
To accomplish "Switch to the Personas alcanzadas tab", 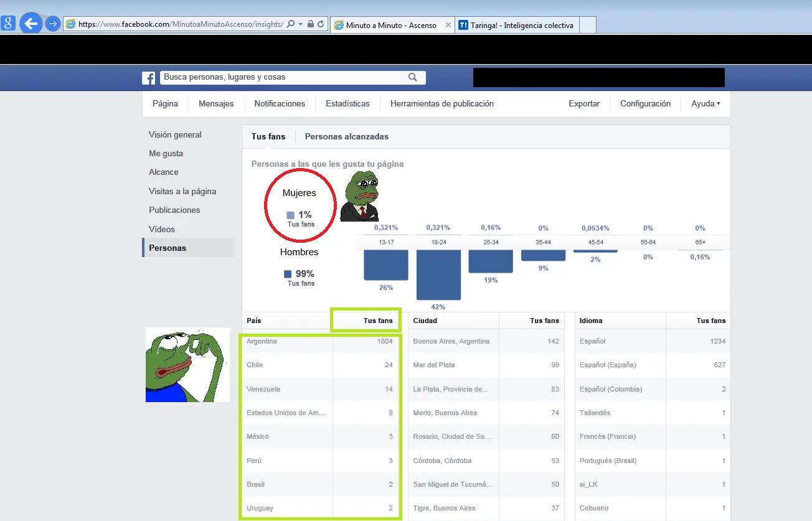I will pyautogui.click(x=347, y=136).
